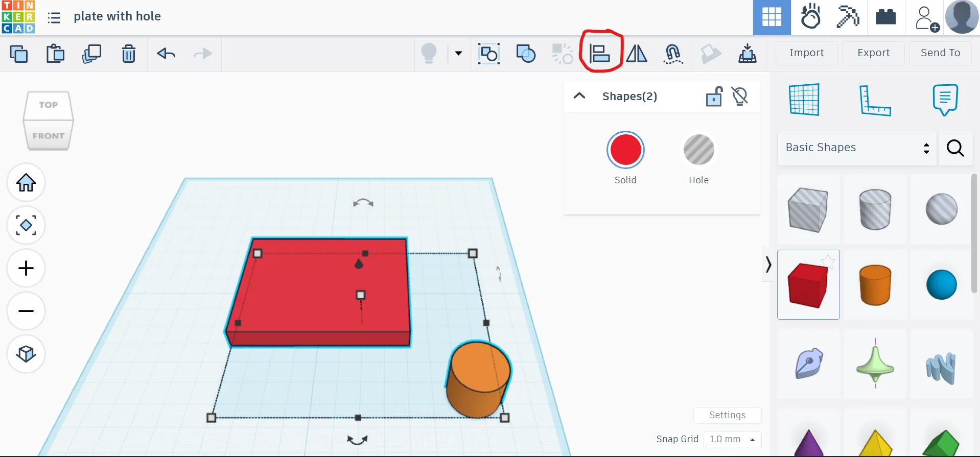This screenshot has width=980, height=457.
Task: Choose the red Solid color swatch
Action: pos(625,150)
